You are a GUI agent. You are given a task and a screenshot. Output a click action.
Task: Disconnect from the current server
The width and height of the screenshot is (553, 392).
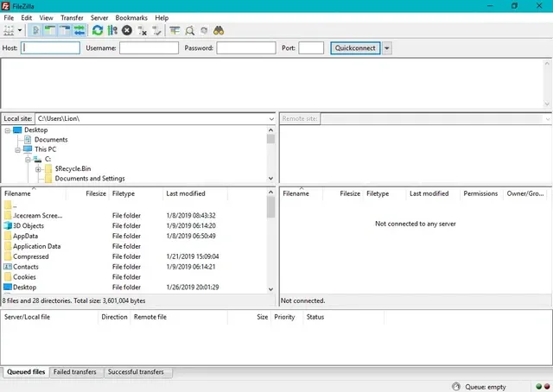pyautogui.click(x=142, y=31)
